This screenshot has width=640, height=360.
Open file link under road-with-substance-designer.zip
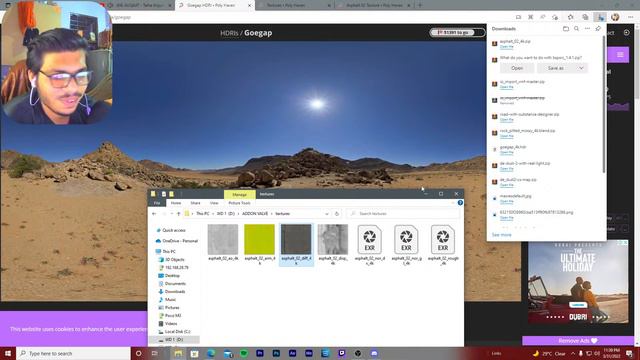(507, 120)
